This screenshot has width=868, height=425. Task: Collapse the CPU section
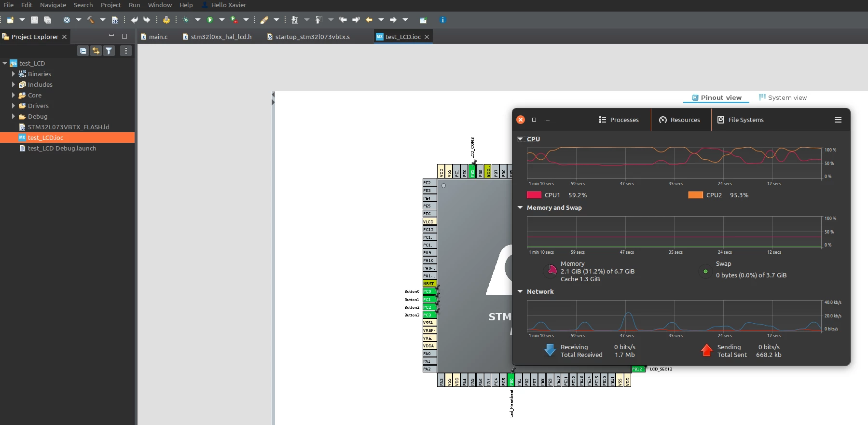[520, 139]
